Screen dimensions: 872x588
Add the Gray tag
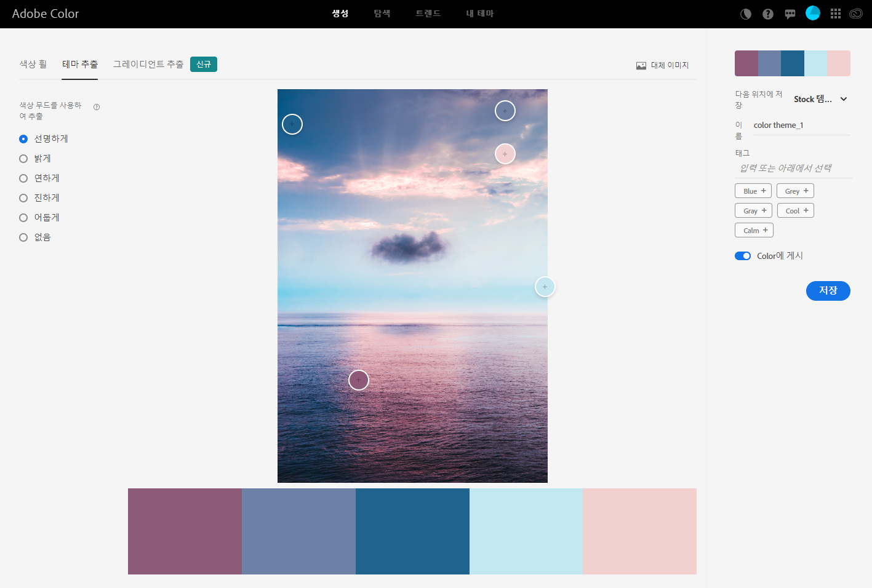point(753,210)
